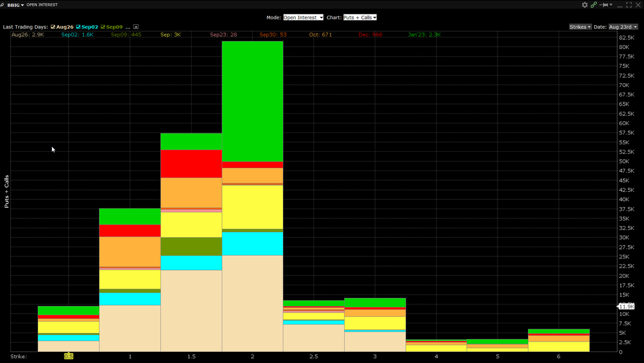Click the pencil icon in the title bar

click(2, 4)
